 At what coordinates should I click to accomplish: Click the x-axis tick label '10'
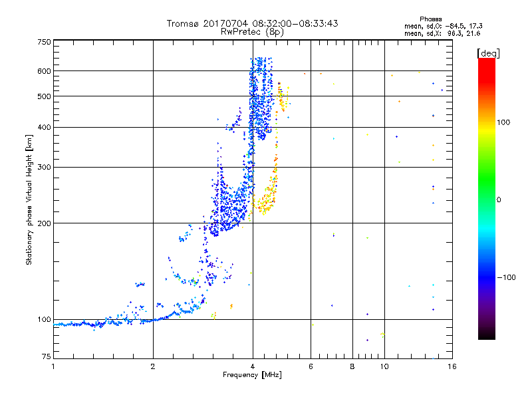[x=384, y=366]
